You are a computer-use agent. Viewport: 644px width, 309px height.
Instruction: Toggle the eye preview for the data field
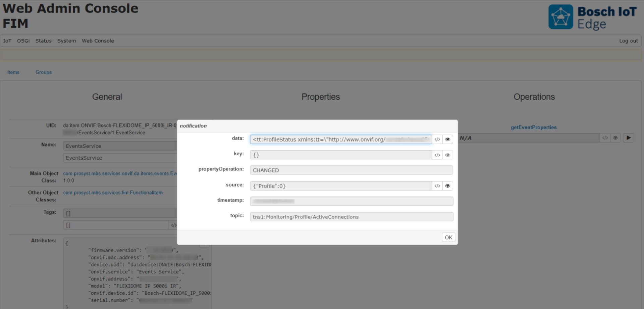pos(447,139)
